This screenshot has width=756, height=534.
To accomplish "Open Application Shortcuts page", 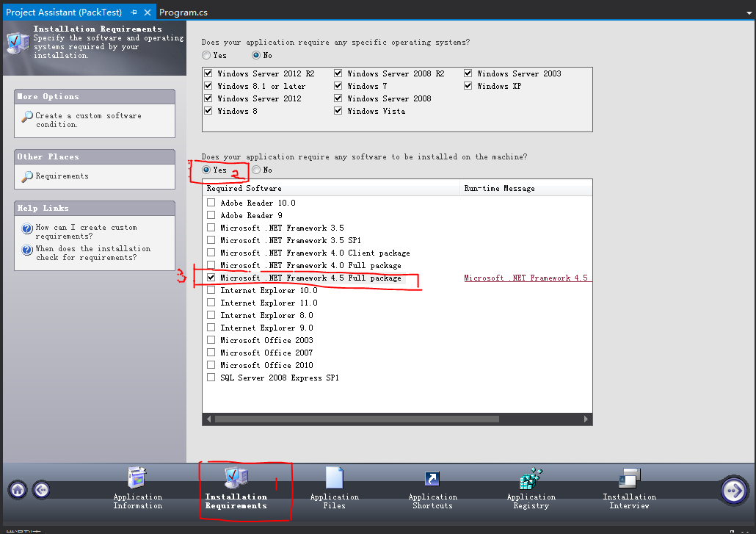I will [x=432, y=479].
